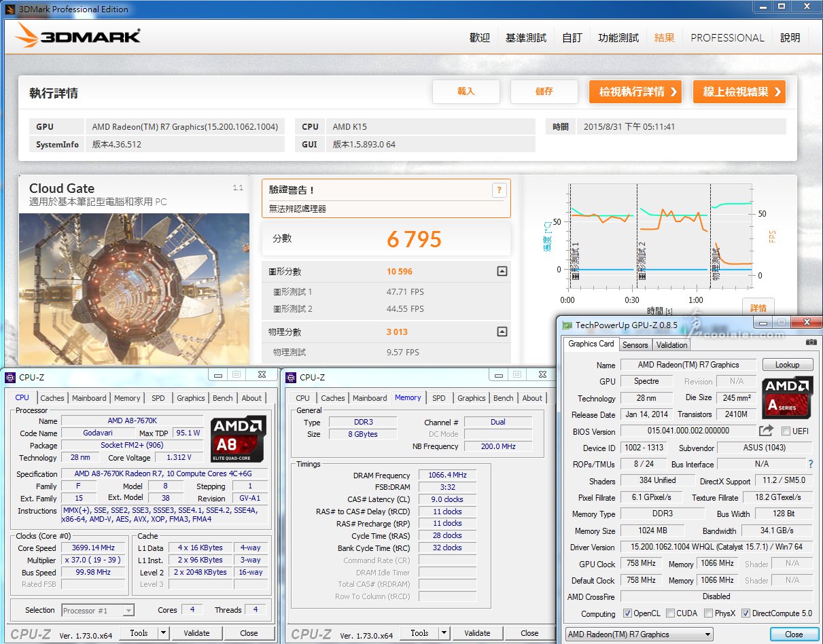The image size is (823, 644).
Task: Click the GPU-Z Driver Version field
Action: [716, 547]
